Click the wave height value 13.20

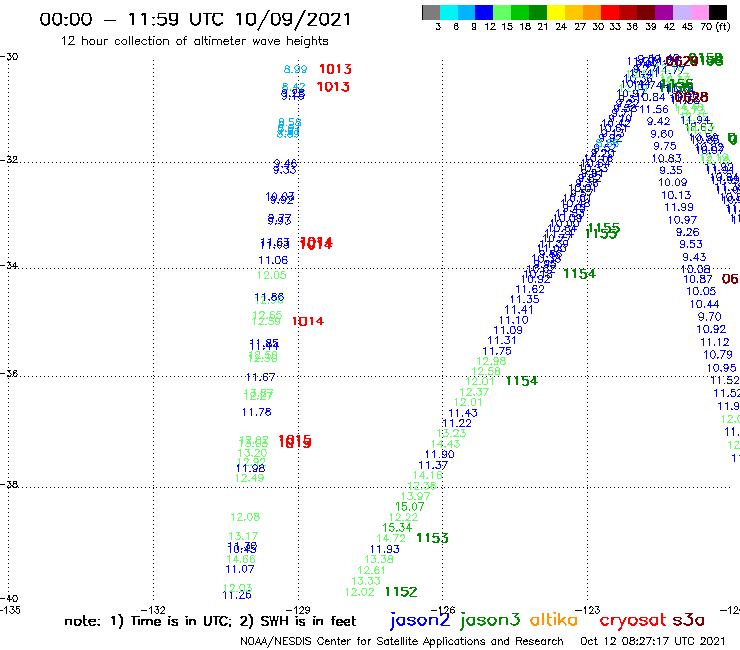click(x=252, y=453)
